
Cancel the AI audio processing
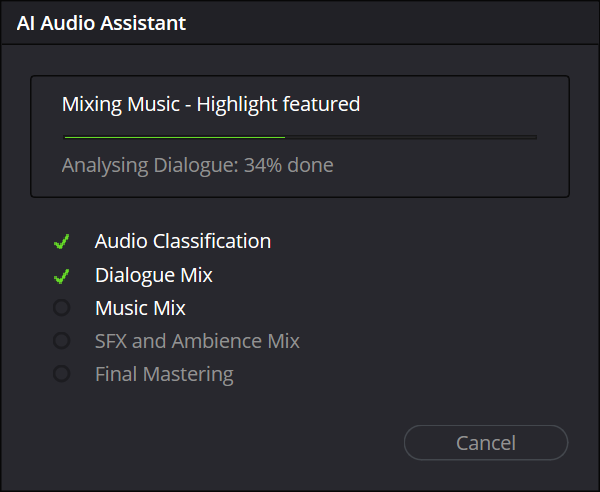point(486,443)
